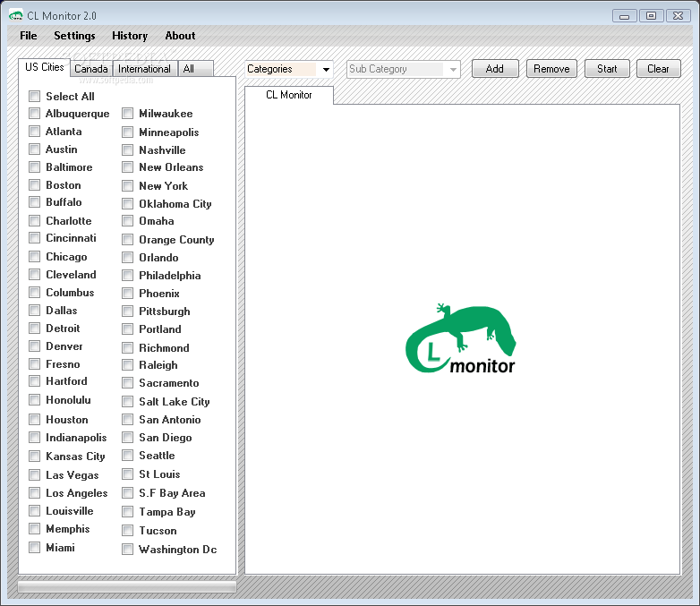Enable the Nashville checkbox
The width and height of the screenshot is (700, 606).
(128, 150)
